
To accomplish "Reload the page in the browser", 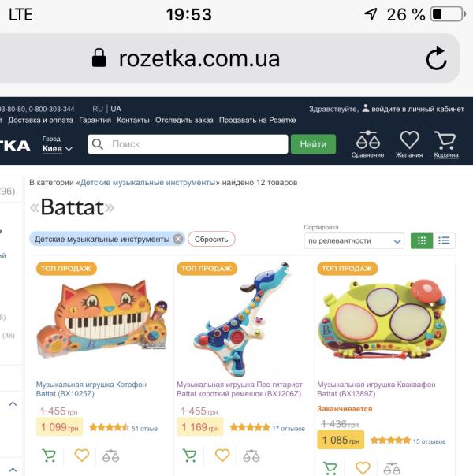I will [436, 58].
